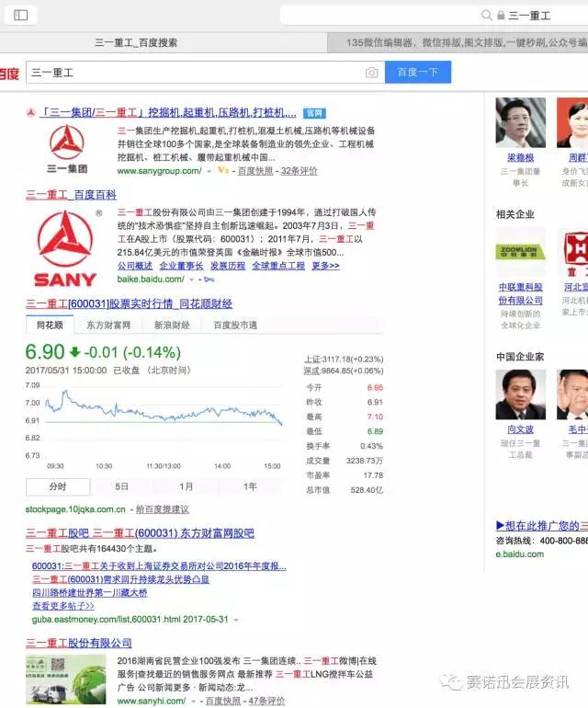588x708 pixels.
Task: Focus the Safari address bar
Action: click(435, 16)
